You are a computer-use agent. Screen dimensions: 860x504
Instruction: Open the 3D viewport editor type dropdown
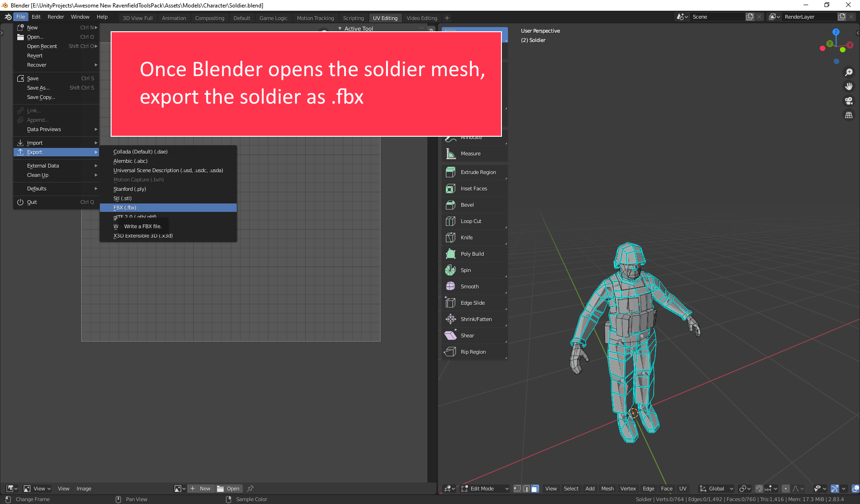coord(450,489)
